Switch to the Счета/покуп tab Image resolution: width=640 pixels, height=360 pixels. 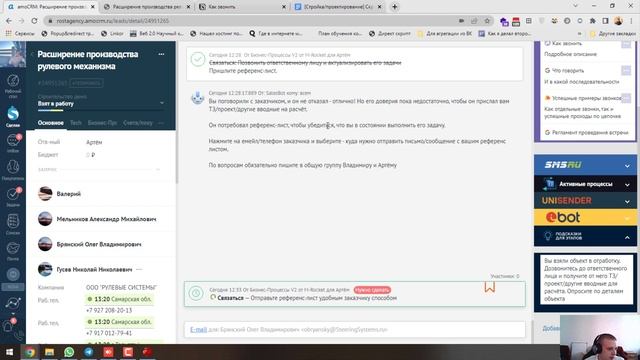(x=138, y=123)
